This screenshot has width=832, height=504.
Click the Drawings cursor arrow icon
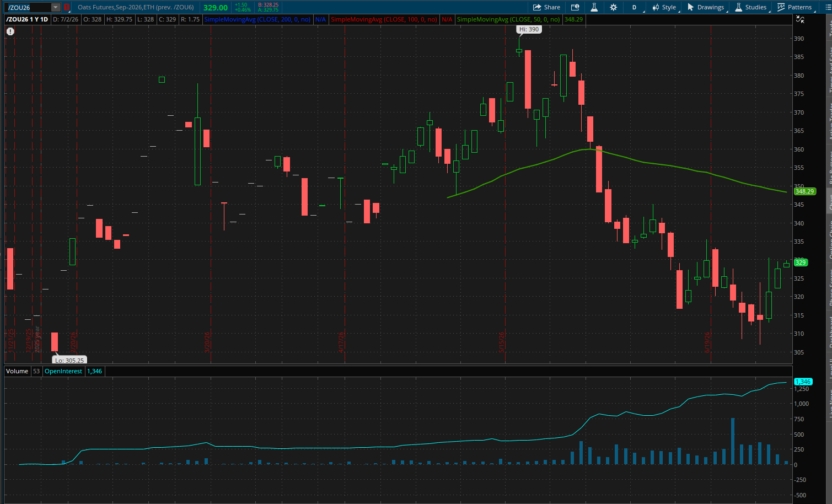(690, 7)
